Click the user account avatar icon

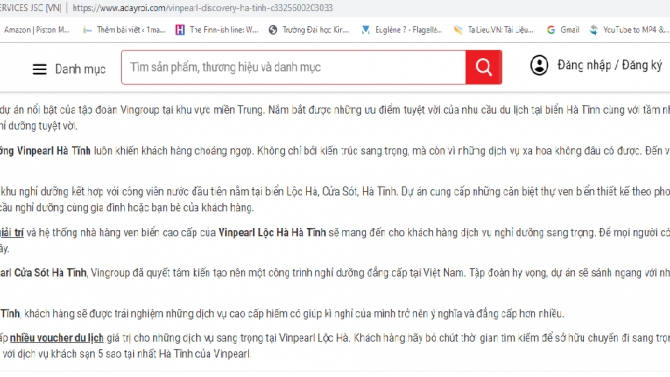tap(539, 65)
